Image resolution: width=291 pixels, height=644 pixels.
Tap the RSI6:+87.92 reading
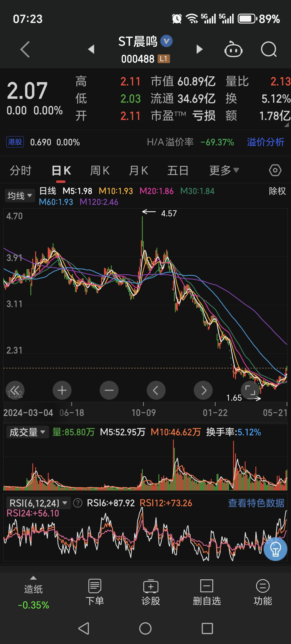(x=111, y=503)
